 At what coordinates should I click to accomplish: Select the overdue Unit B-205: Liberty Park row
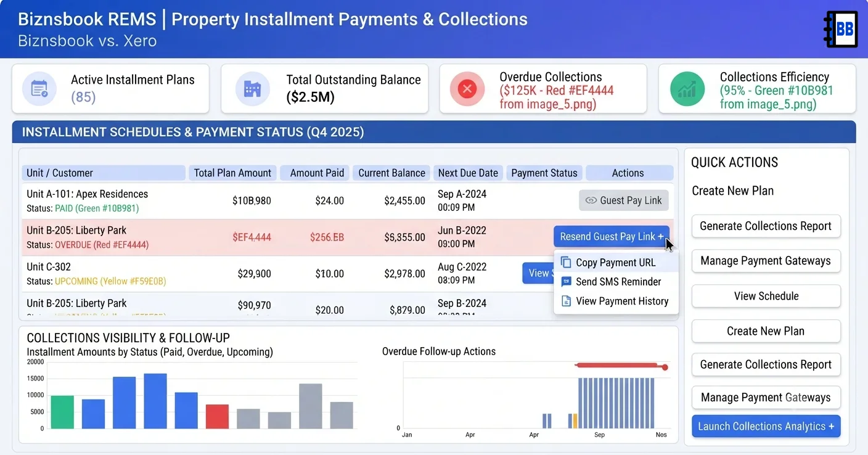[x=348, y=237]
